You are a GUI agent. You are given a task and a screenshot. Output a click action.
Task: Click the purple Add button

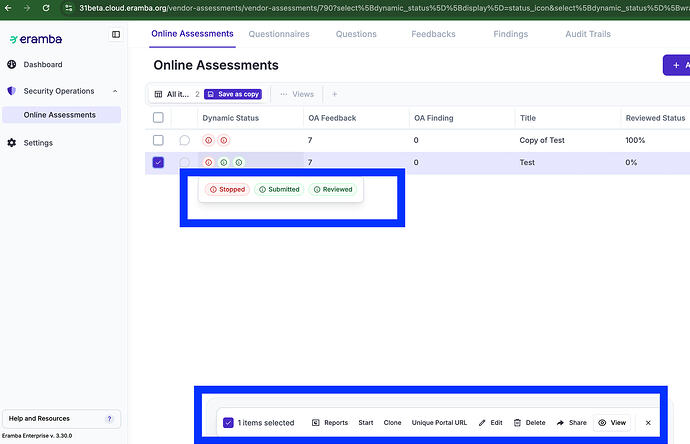coord(676,65)
